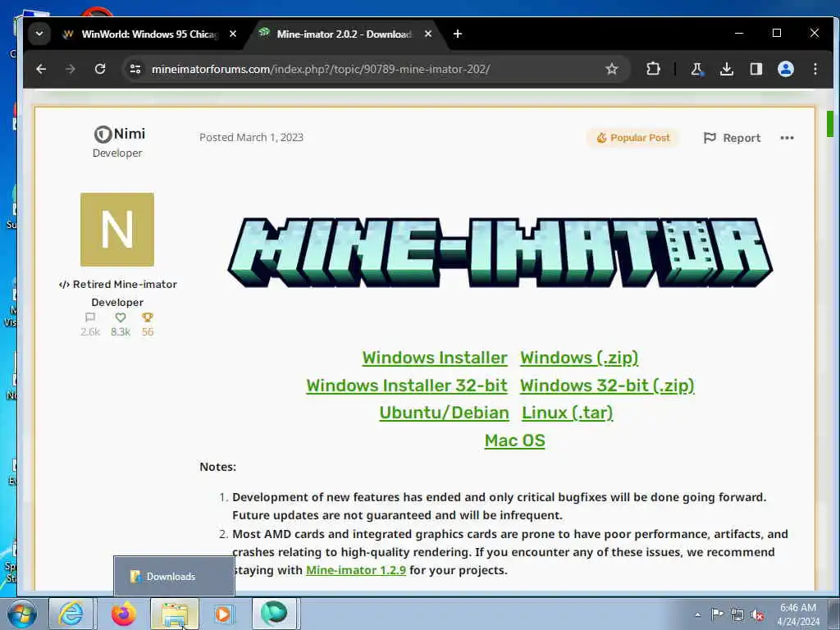Click the Posted March 1, 2023 timestamp
The width and height of the screenshot is (840, 630).
click(251, 137)
